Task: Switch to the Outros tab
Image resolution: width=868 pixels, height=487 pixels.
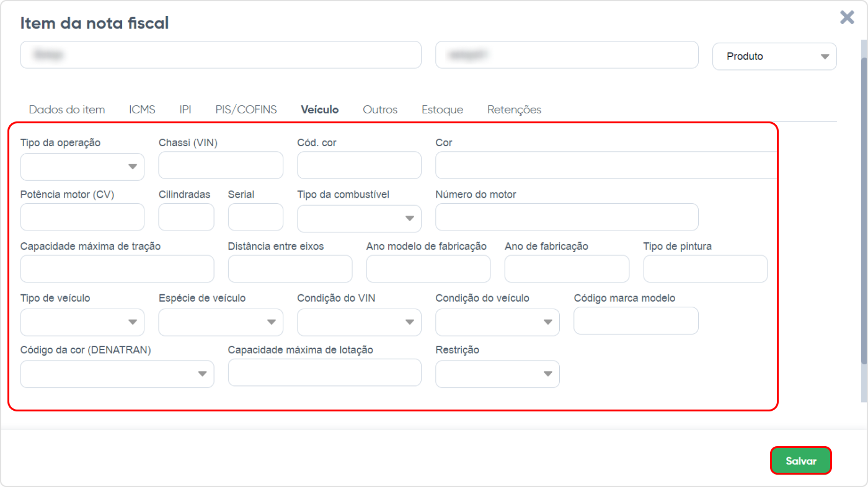Action: pyautogui.click(x=379, y=109)
